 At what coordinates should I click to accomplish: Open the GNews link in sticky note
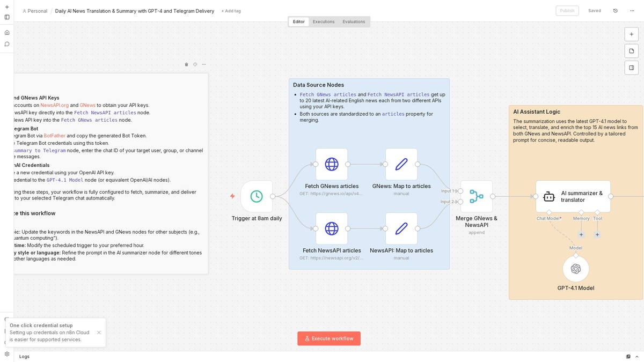point(87,105)
